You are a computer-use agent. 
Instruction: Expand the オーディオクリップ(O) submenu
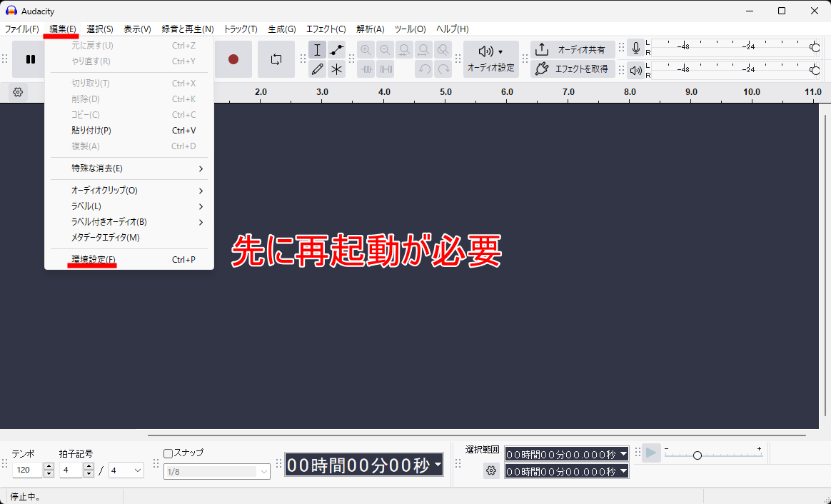click(129, 191)
